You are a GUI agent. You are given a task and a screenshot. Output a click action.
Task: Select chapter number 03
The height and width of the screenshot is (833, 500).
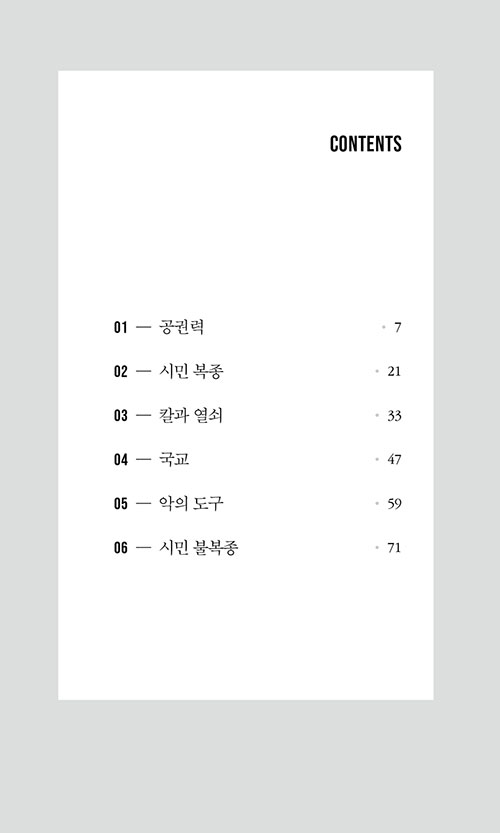point(121,415)
